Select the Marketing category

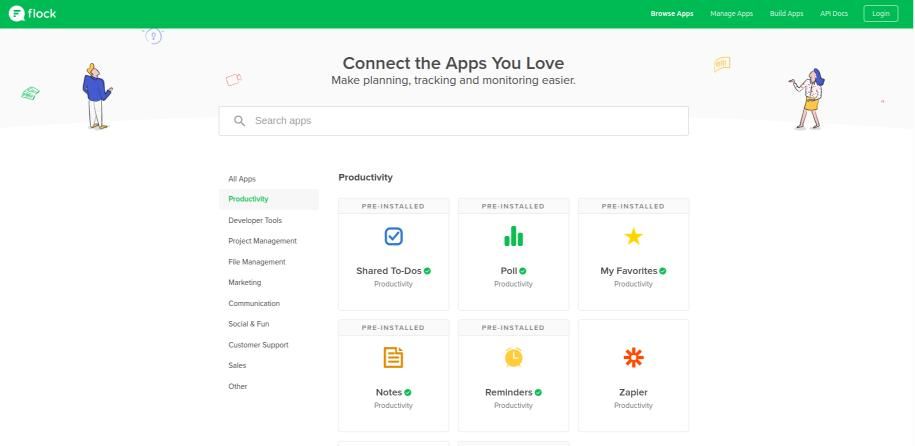pos(245,283)
